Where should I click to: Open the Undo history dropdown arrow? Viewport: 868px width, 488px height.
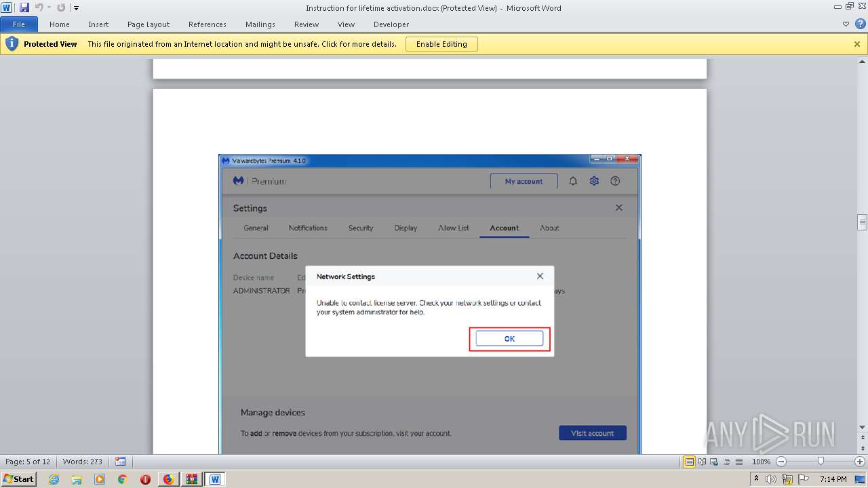point(49,8)
